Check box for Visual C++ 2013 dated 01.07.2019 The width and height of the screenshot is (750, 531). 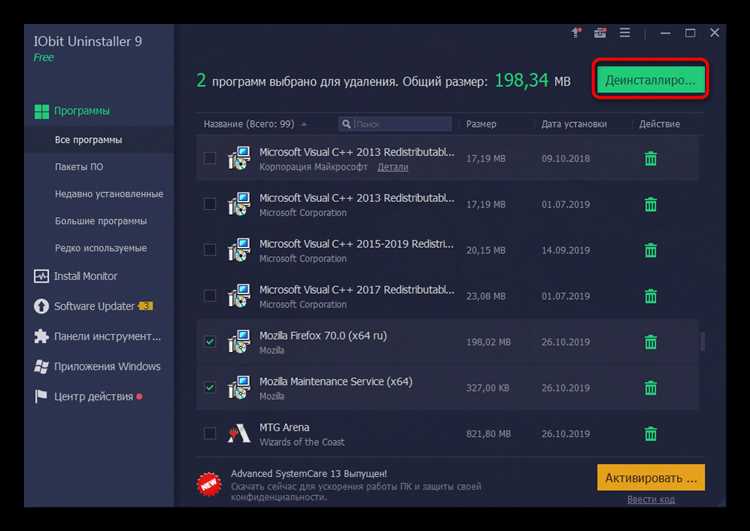[210, 204]
